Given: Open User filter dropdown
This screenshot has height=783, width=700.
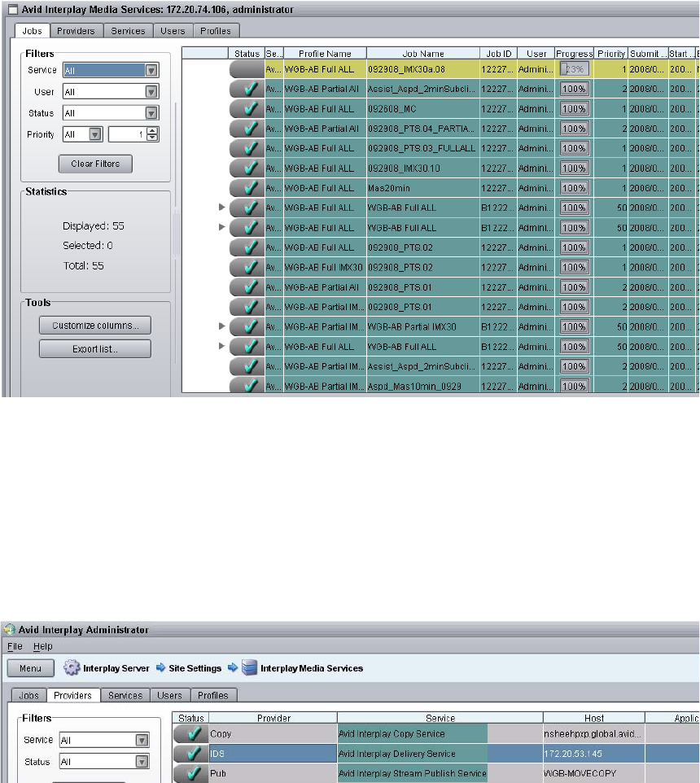Looking at the screenshot, I should (x=151, y=92).
